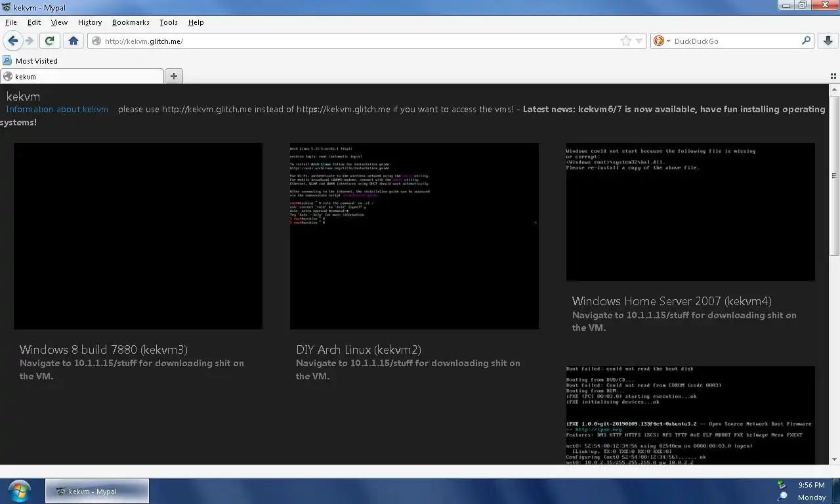840x504 pixels.
Task: Reload the page with the refresh button
Action: click(49, 41)
